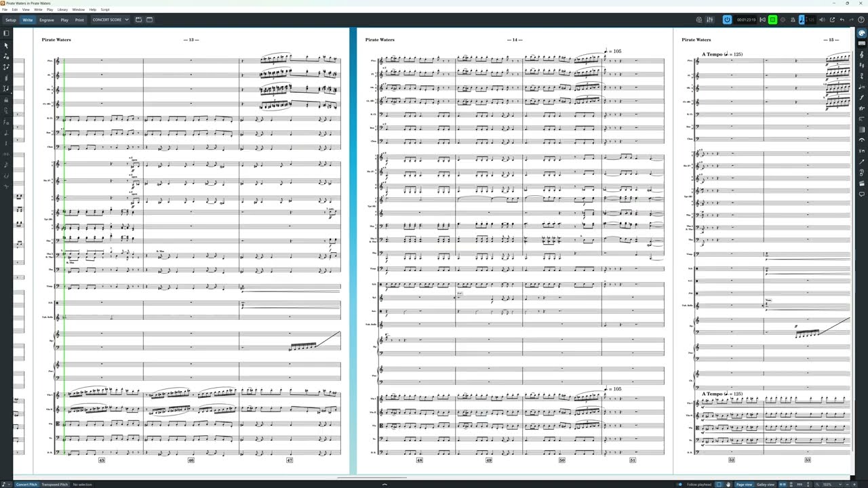
Task: Click the undo arrow
Action: pyautogui.click(x=842, y=20)
